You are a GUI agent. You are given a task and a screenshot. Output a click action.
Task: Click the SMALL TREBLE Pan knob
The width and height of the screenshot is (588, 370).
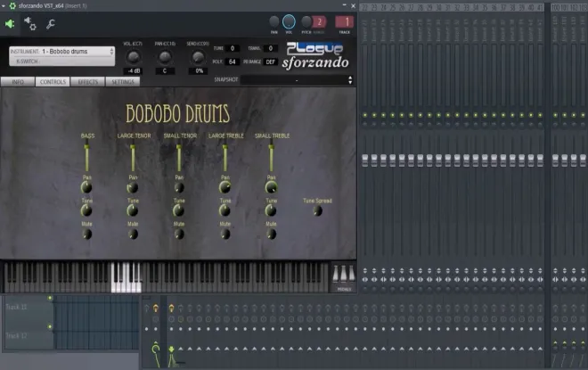pyautogui.click(x=271, y=187)
